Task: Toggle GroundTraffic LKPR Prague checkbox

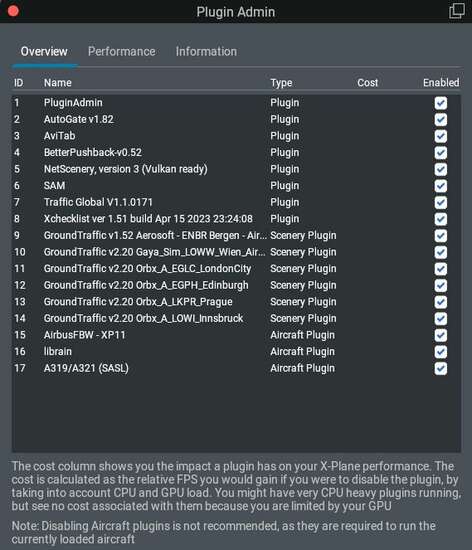Action: tap(441, 302)
